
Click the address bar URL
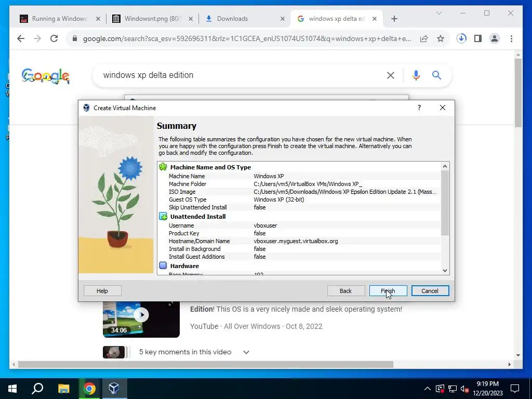pyautogui.click(x=247, y=38)
